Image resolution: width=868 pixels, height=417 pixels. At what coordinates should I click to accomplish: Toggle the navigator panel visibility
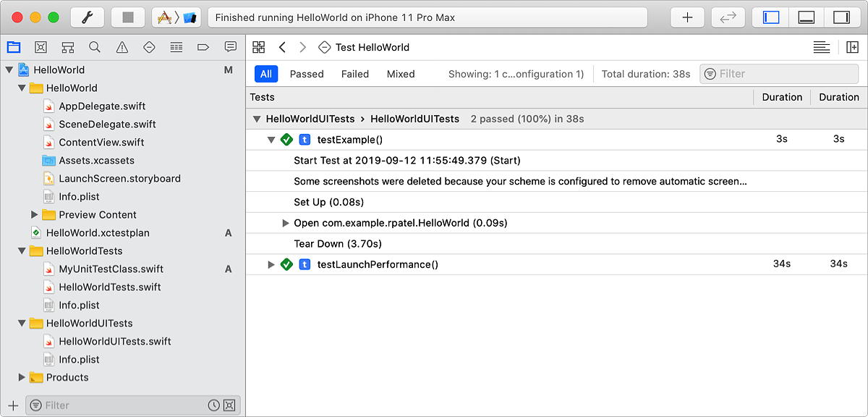tap(771, 17)
